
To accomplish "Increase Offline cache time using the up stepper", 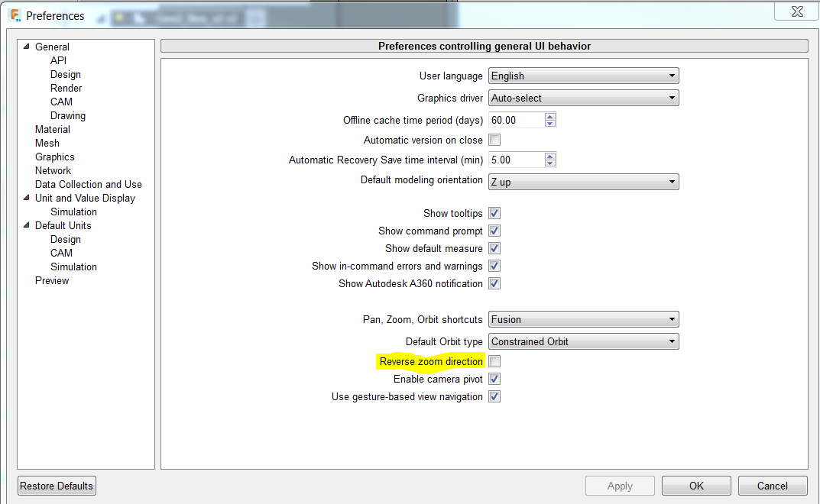I will [552, 115].
